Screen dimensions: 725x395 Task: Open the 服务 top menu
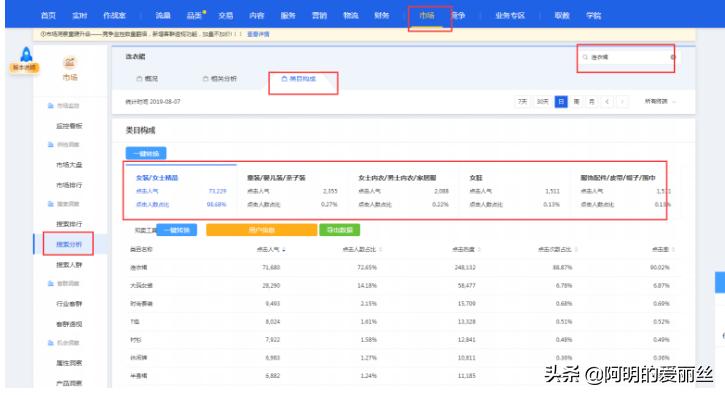(288, 16)
